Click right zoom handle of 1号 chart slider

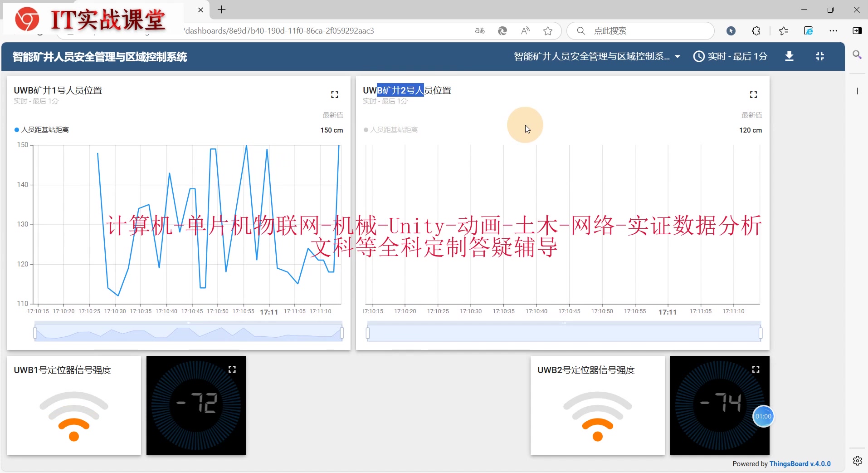pyautogui.click(x=341, y=333)
